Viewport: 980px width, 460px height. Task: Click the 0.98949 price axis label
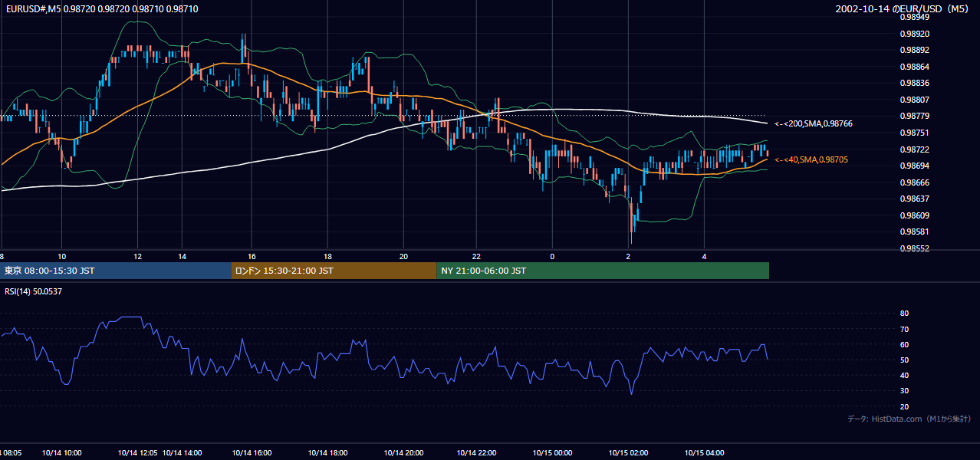(914, 17)
